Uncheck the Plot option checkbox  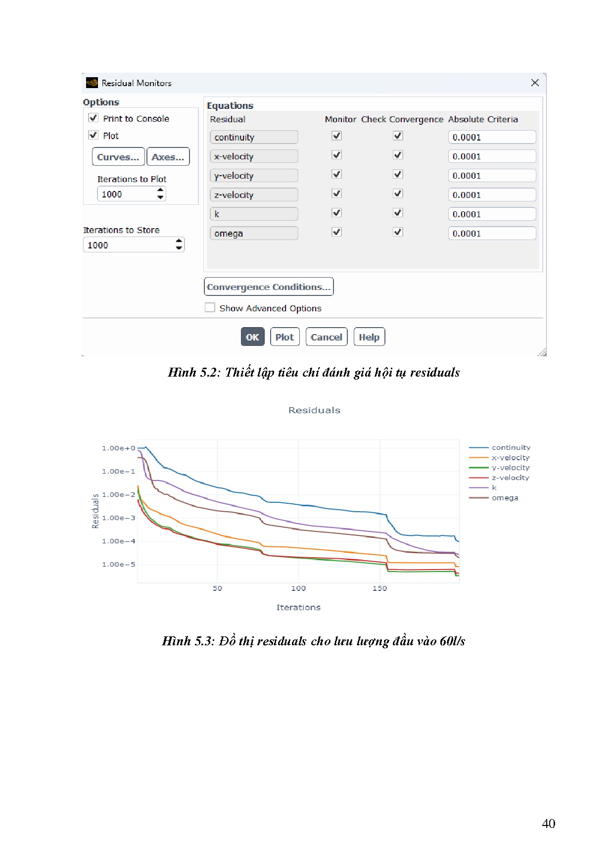[x=94, y=135]
